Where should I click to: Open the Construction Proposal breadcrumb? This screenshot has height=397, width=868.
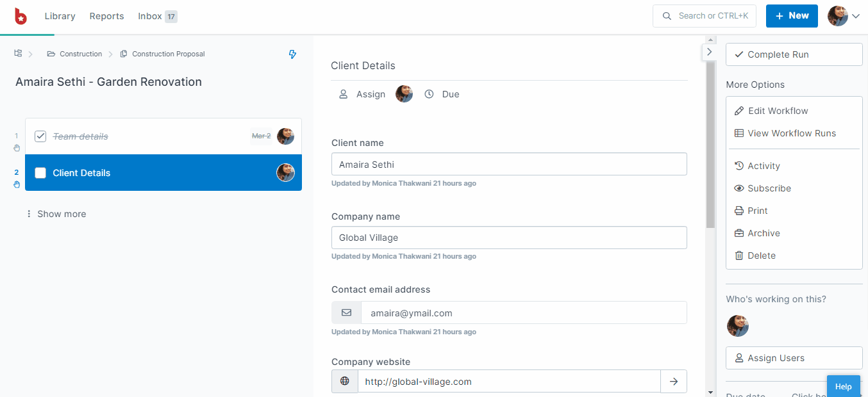click(x=162, y=54)
